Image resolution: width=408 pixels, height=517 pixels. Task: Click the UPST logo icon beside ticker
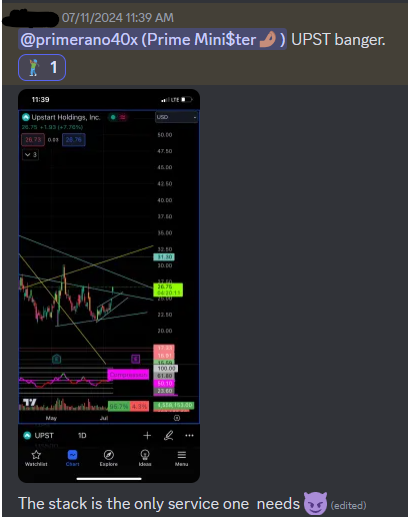pyautogui.click(x=27, y=435)
